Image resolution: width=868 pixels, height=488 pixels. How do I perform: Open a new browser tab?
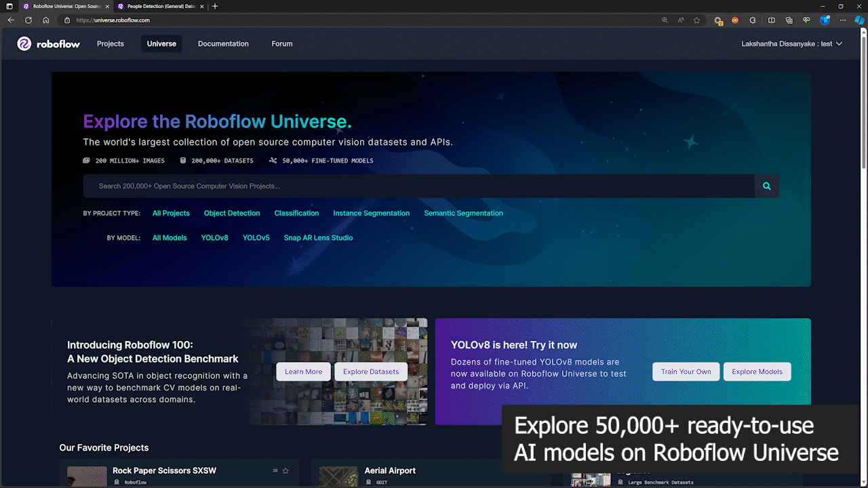coord(215,6)
